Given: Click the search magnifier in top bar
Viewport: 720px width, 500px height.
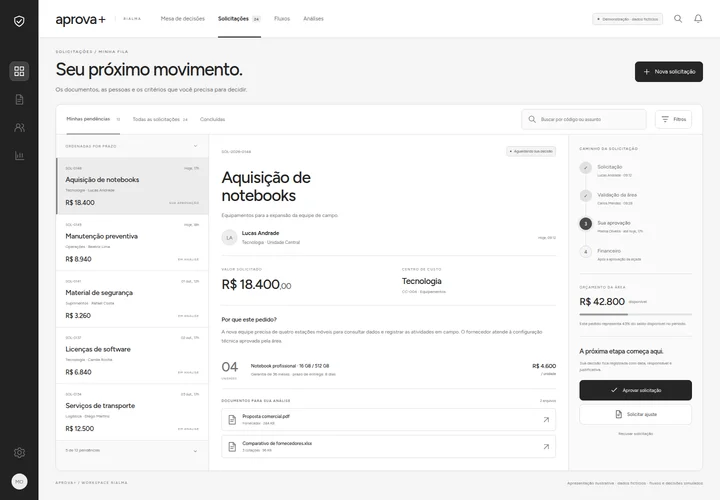Looking at the screenshot, I should pos(678,19).
